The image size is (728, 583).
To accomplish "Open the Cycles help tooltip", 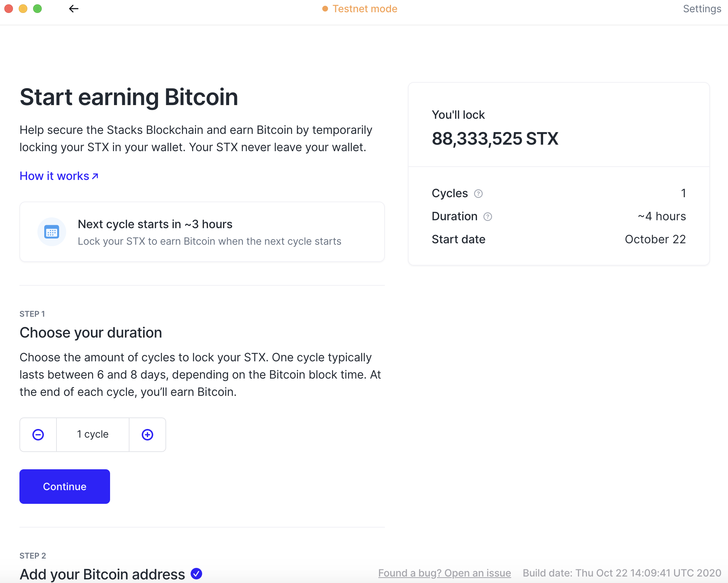I will [x=478, y=194].
